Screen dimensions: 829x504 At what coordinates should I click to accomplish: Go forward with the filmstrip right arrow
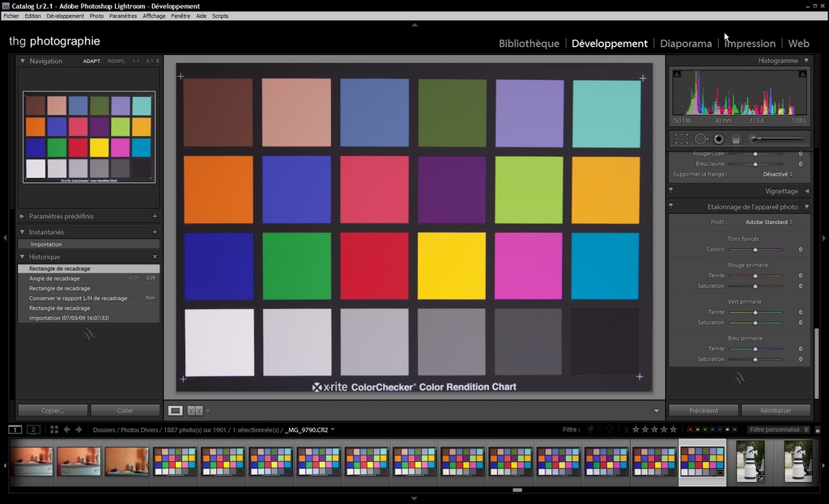pyautogui.click(x=79, y=430)
